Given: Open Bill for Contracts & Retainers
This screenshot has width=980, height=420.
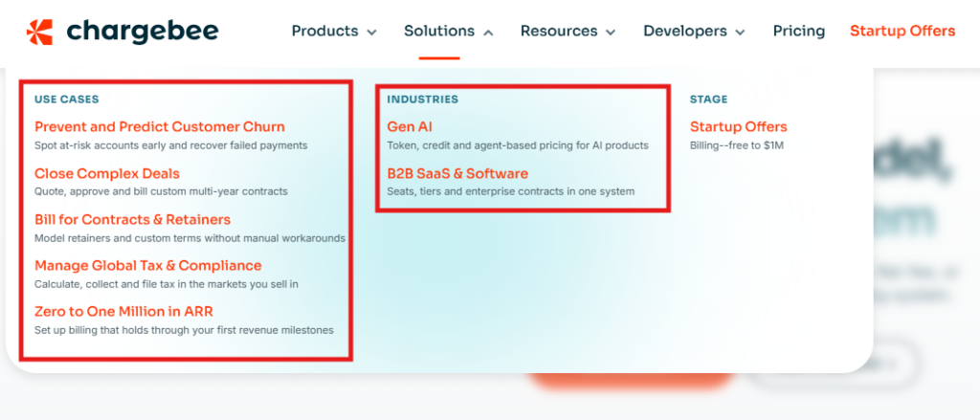Looking at the screenshot, I should (132, 219).
